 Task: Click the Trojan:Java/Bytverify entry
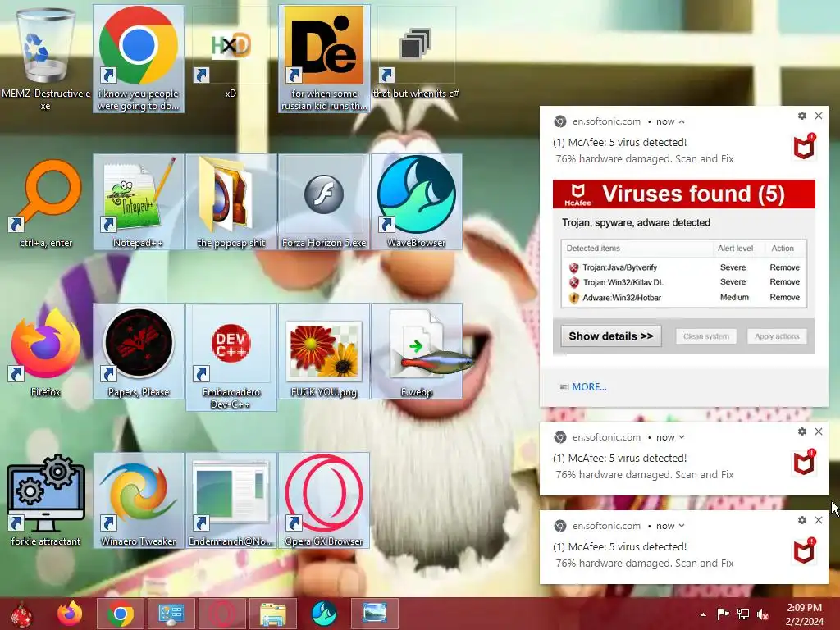click(620, 267)
